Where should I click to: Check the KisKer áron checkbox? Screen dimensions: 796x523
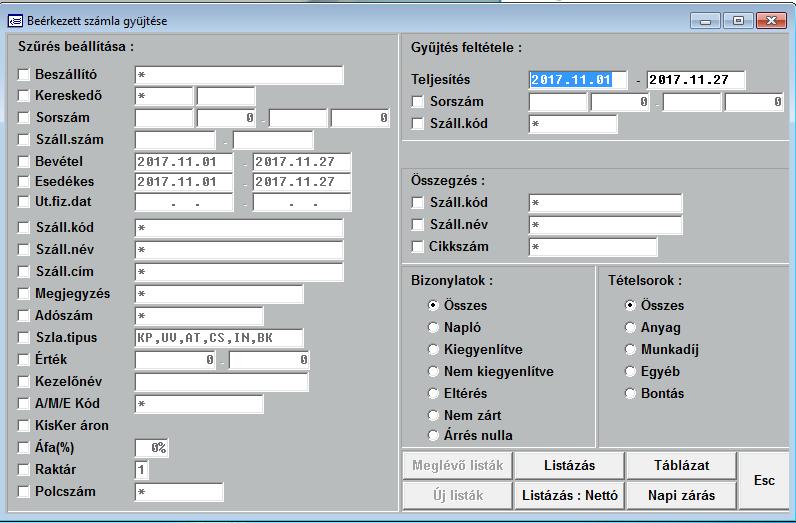point(24,426)
